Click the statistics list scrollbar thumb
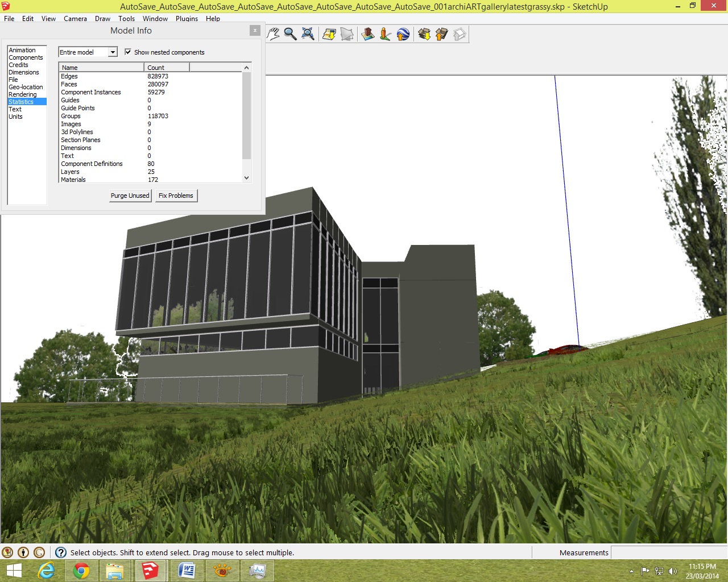This screenshot has height=582, width=728. (x=246, y=115)
